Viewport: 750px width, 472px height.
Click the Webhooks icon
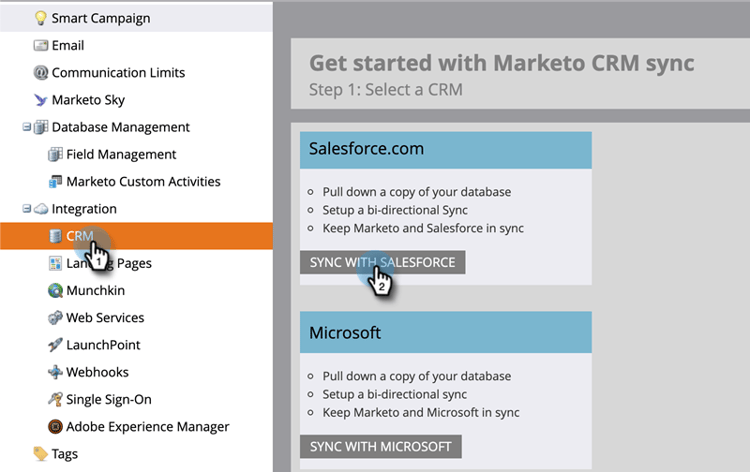tap(56, 372)
